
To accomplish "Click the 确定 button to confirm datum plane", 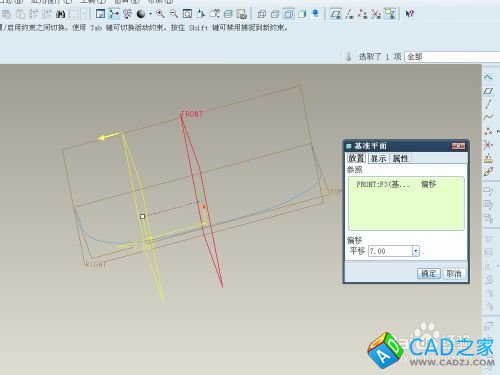I will tap(429, 274).
